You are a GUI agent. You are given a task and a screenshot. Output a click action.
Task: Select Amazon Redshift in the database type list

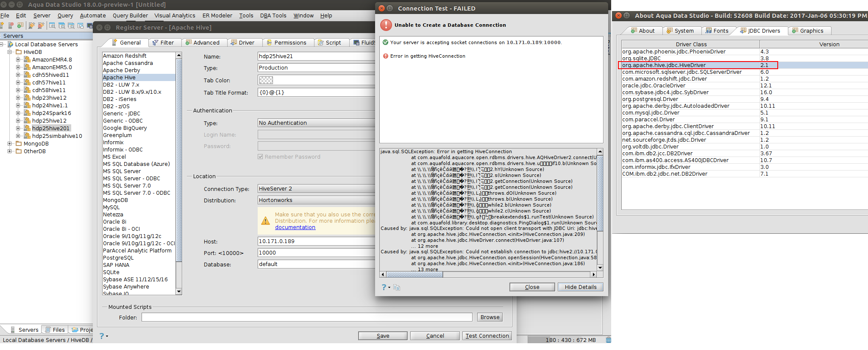click(139, 56)
